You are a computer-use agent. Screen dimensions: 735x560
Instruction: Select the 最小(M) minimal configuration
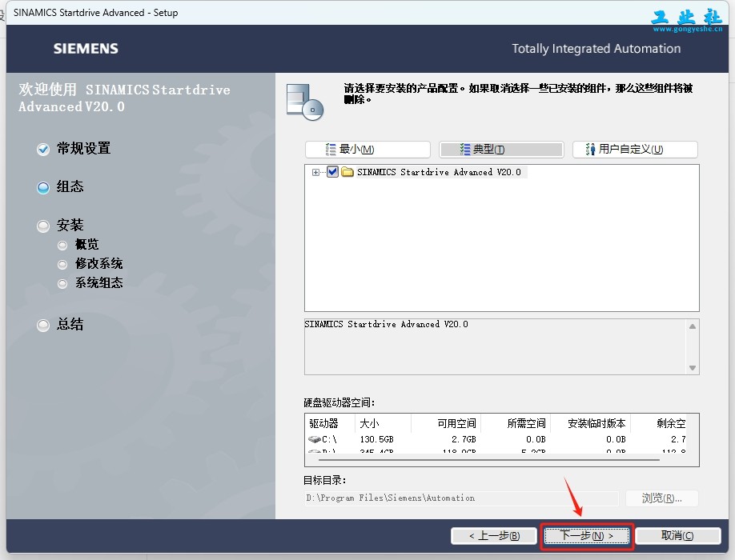pos(367,150)
